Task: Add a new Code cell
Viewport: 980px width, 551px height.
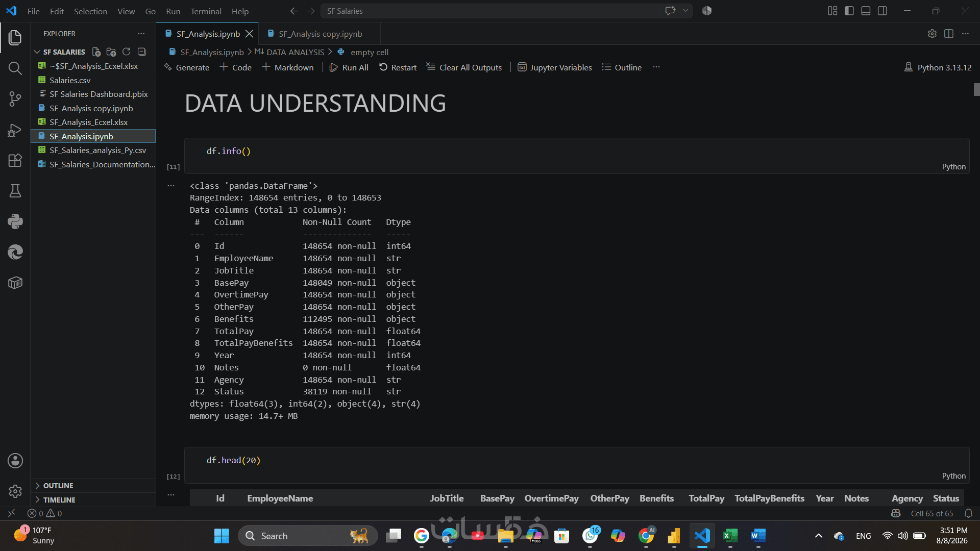Action: [x=235, y=67]
